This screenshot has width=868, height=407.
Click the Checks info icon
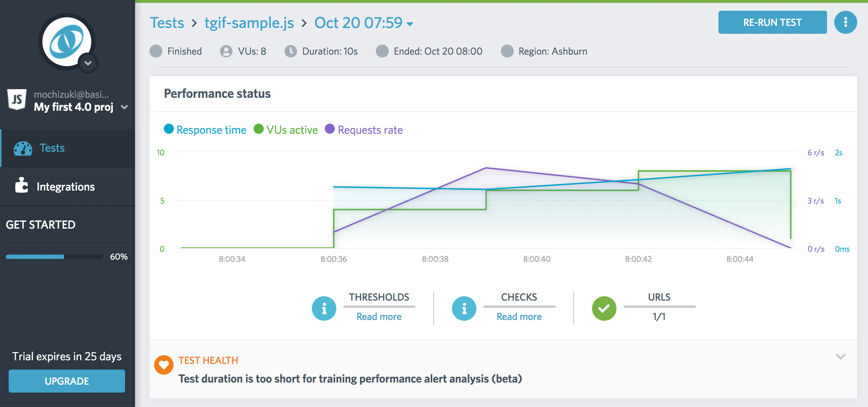(464, 308)
